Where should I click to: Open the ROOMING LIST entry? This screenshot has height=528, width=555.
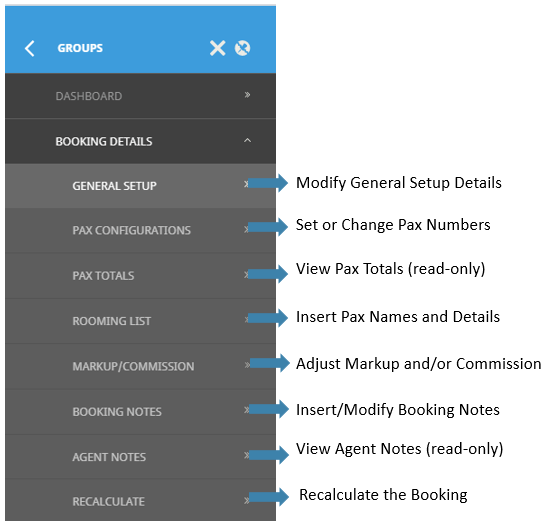(141, 321)
